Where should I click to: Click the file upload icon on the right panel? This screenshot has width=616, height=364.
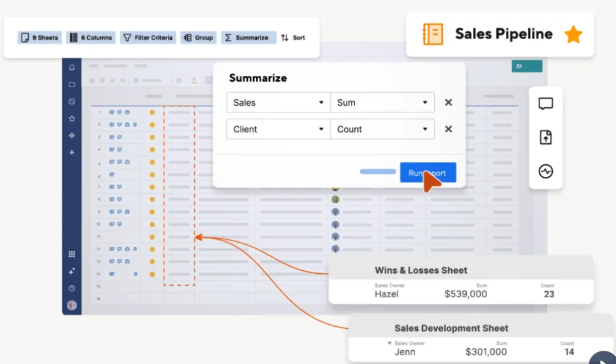pyautogui.click(x=546, y=138)
